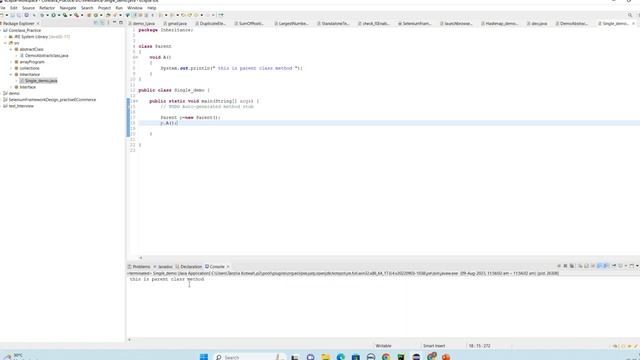The image size is (640, 360).
Task: Clear the Console output
Action: [580, 266]
